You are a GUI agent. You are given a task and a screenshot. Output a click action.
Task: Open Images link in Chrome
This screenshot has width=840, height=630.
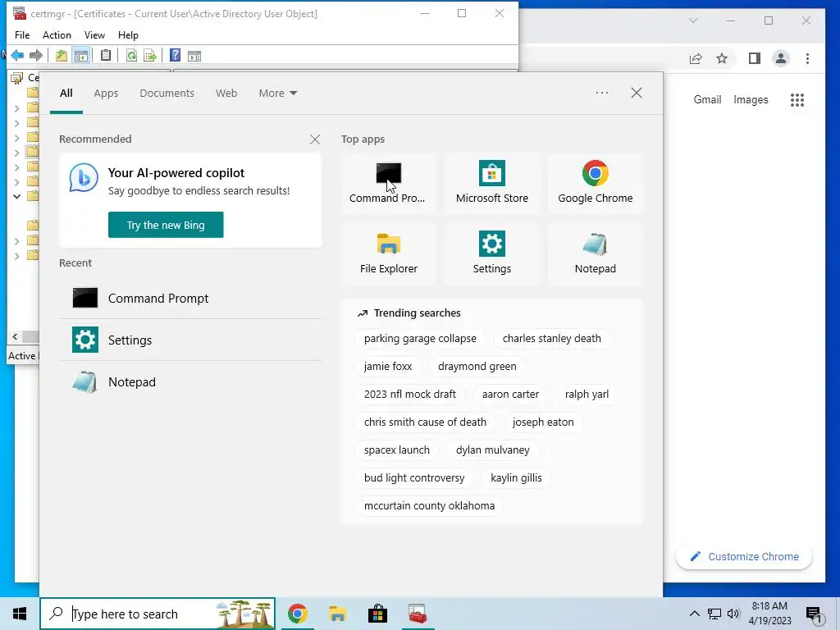tap(751, 99)
